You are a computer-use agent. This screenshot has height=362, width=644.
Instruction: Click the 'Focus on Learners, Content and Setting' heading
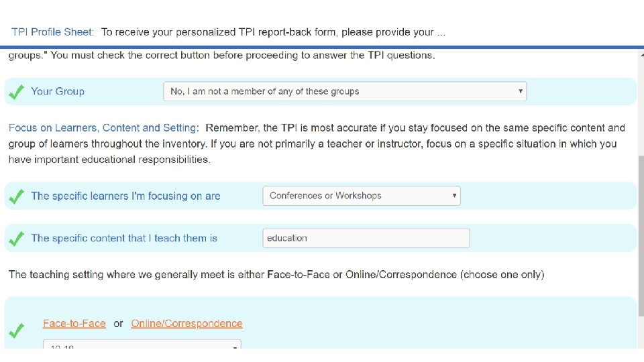(x=103, y=127)
